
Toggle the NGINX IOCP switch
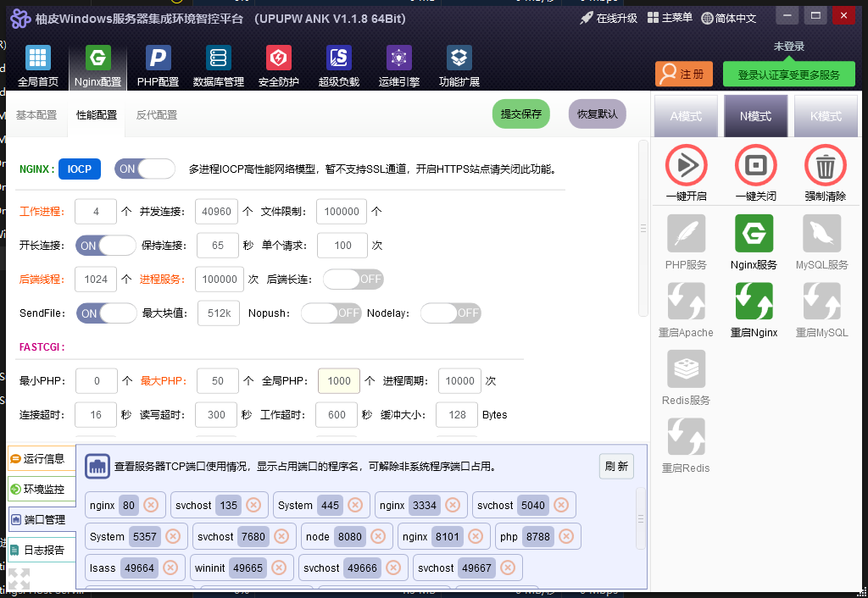coord(145,169)
